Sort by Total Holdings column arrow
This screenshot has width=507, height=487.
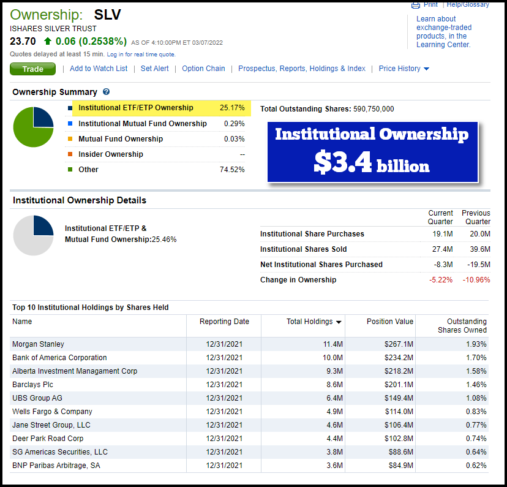339,322
